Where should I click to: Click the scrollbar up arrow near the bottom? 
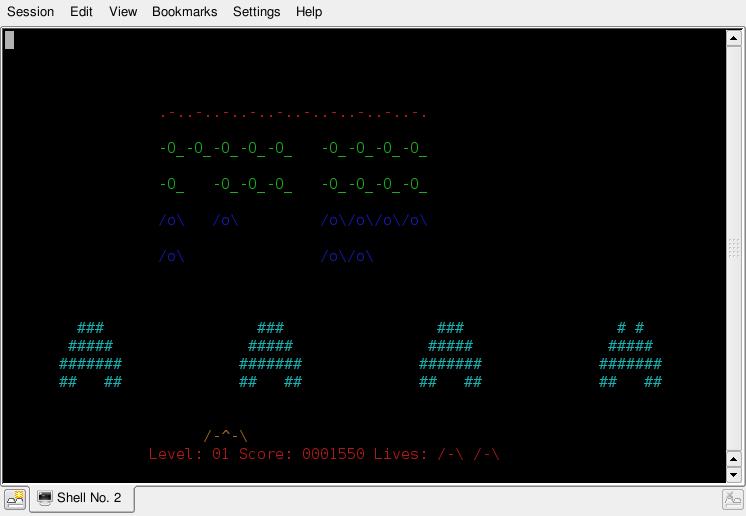coord(733,458)
